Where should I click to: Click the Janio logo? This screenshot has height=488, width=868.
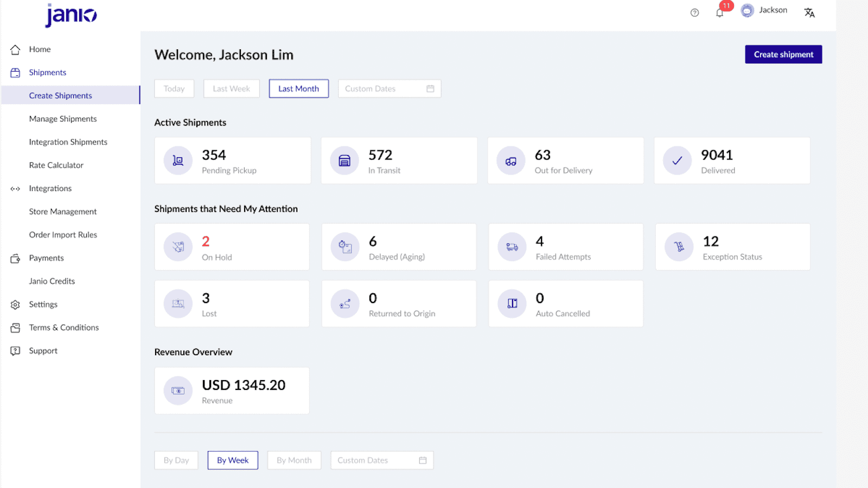coord(71,15)
